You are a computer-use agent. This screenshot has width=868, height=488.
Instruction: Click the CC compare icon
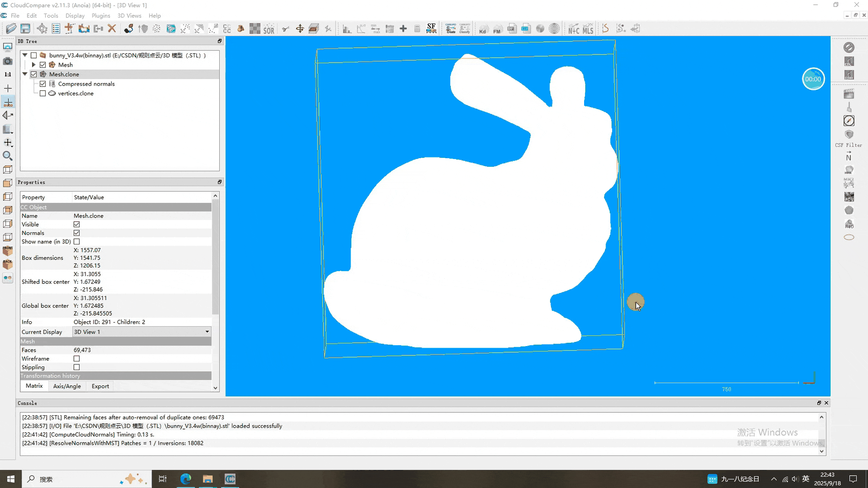tap(227, 28)
